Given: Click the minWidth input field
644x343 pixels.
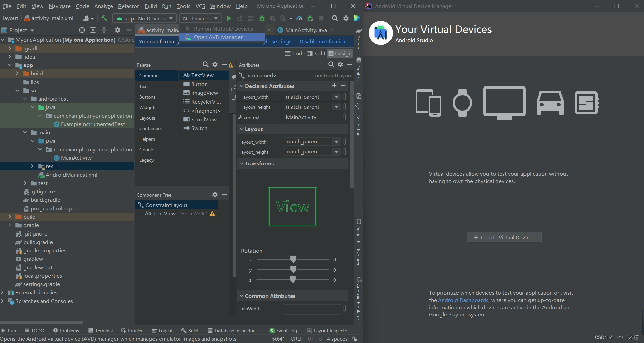Looking at the screenshot, I should pyautogui.click(x=311, y=308).
